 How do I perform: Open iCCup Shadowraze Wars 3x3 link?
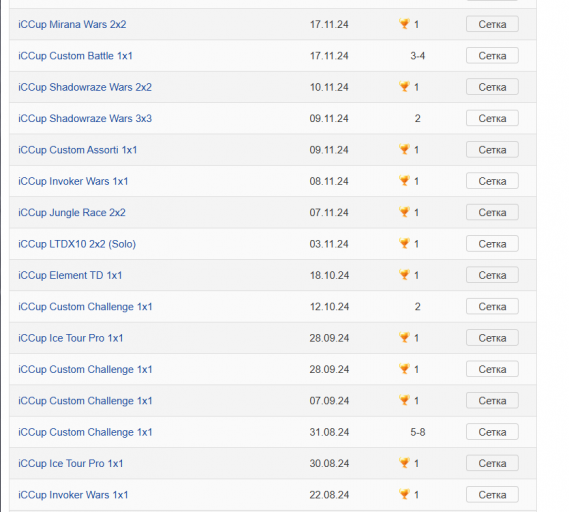click(x=85, y=118)
